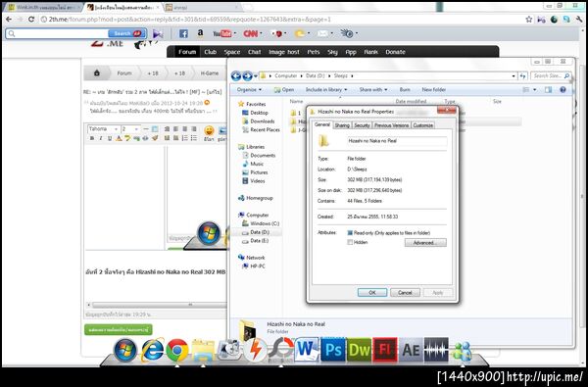This screenshot has width=588, height=387.
Task: Toggle Explorer preview pane button
Action: pos(548,89)
